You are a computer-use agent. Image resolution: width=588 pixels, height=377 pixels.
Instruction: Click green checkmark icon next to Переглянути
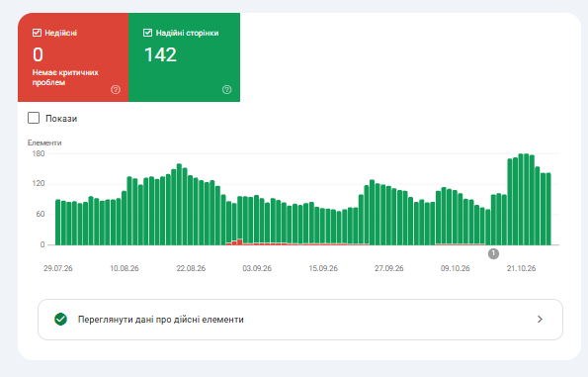click(60, 320)
